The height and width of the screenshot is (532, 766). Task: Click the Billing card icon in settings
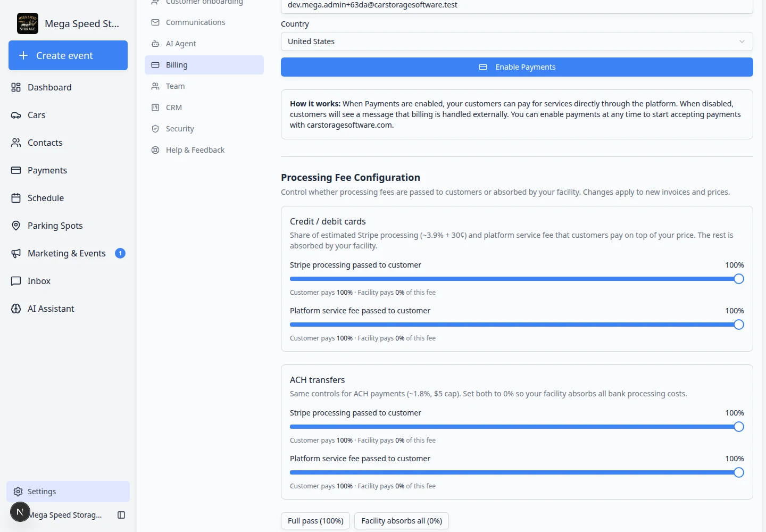pyautogui.click(x=155, y=65)
